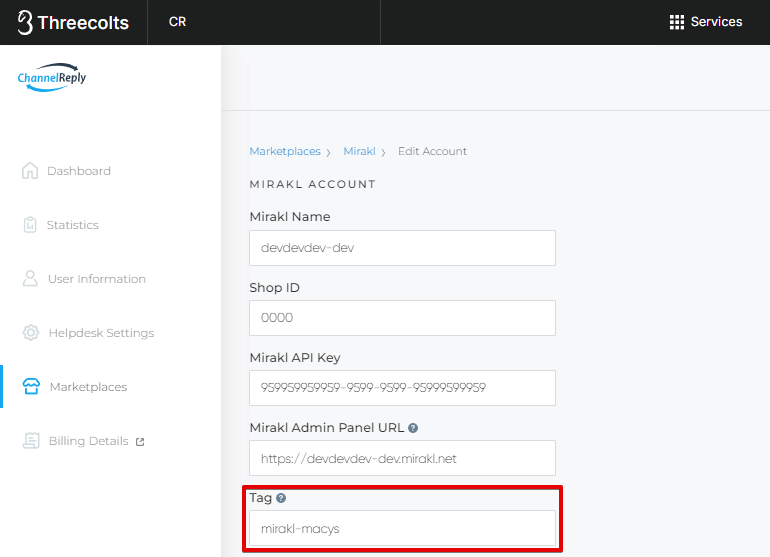This screenshot has height=557, width=770.
Task: Click the external link icon beside Billing Details
Action: pyautogui.click(x=140, y=442)
